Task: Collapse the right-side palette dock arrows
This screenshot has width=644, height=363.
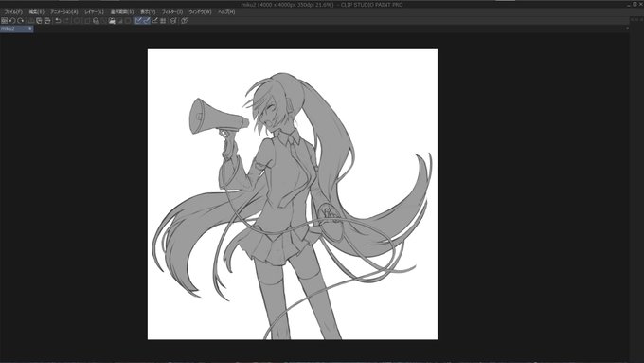Action: pos(636,19)
